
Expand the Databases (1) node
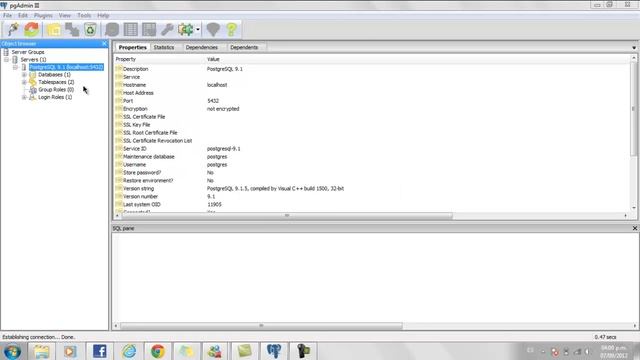click(x=24, y=75)
